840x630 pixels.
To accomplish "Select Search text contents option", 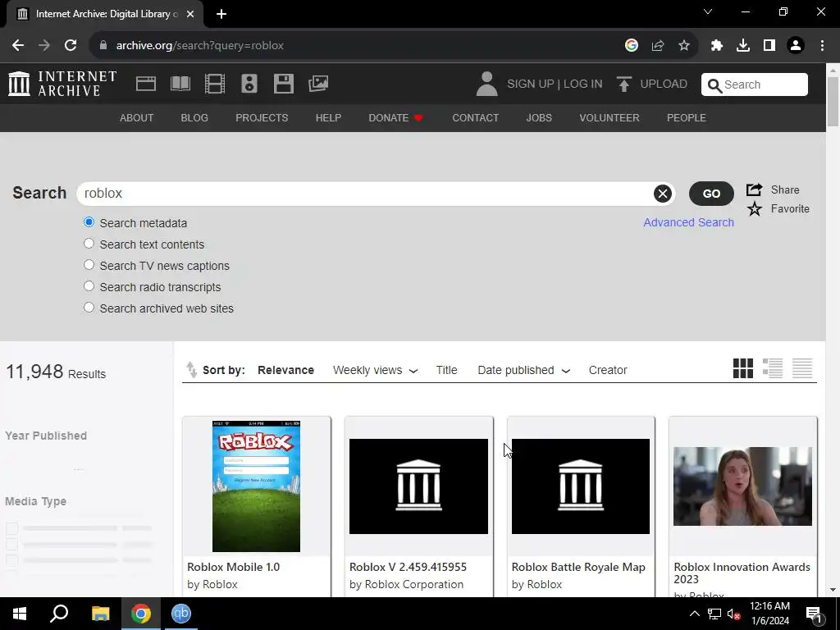I will pyautogui.click(x=89, y=244).
